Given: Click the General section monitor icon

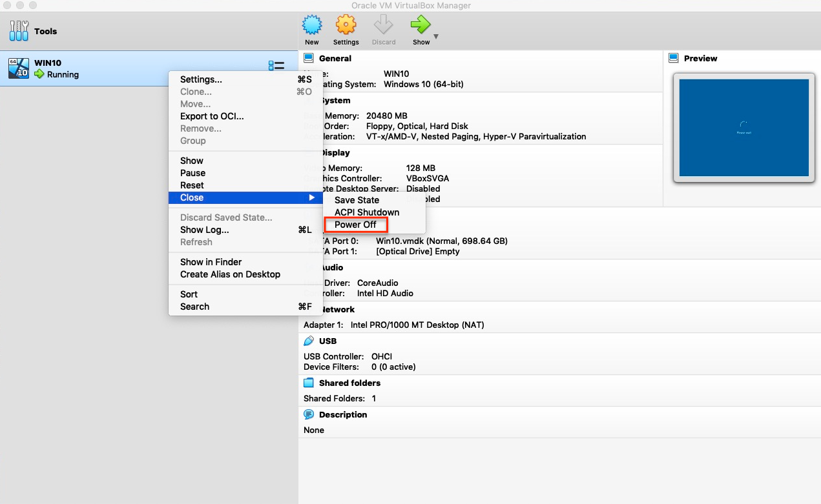Looking at the screenshot, I should click(x=309, y=58).
